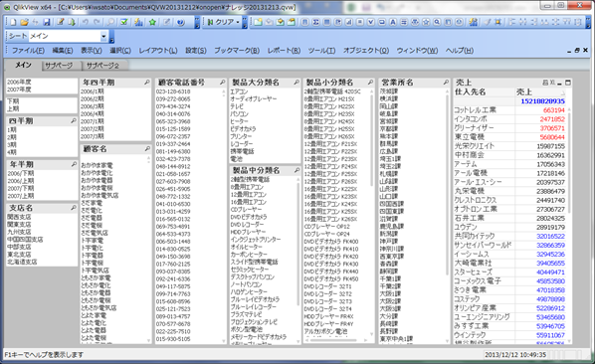Create a text object with the A icon

click(x=393, y=22)
